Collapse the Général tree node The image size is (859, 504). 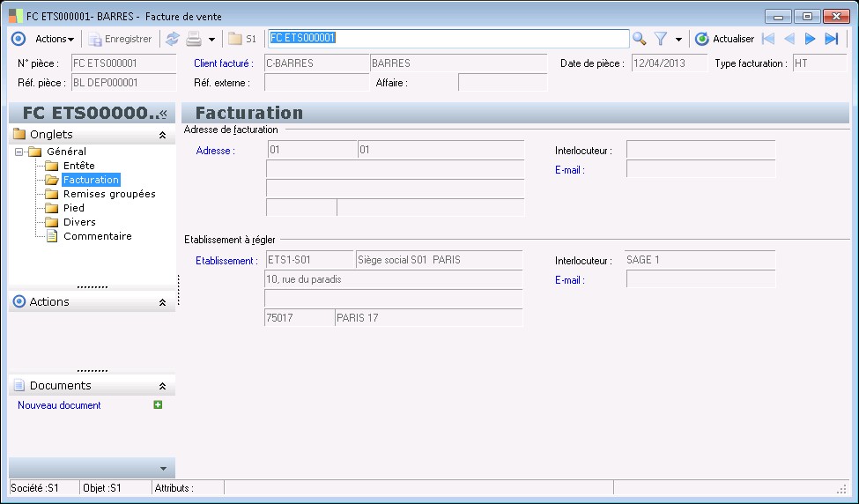coord(19,152)
